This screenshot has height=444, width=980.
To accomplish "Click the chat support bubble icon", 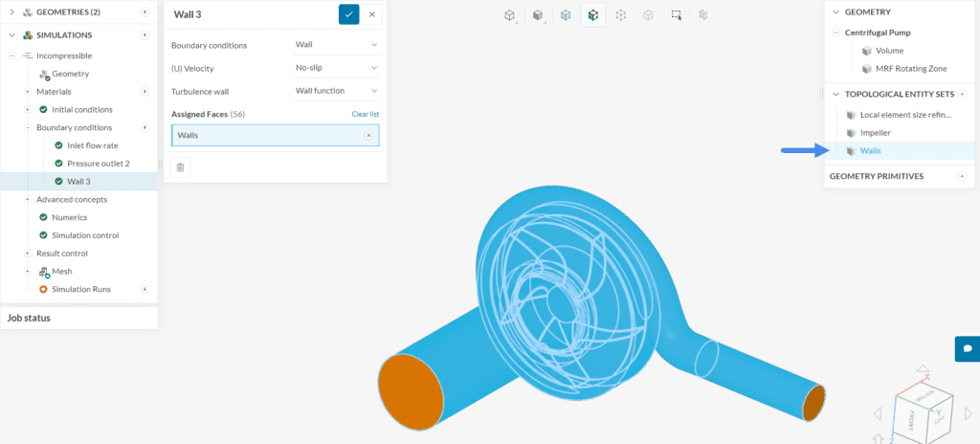I will [x=967, y=348].
